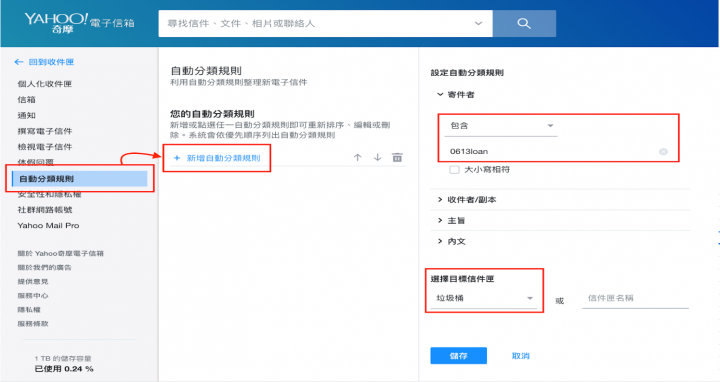Open 關於 Yahoo奇摩電子信箱 link

tap(61, 253)
